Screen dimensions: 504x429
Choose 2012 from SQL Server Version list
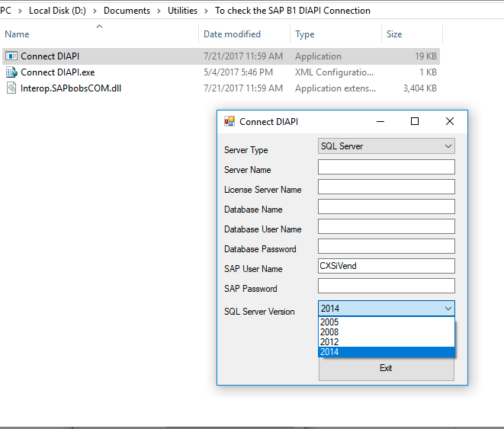pos(387,342)
